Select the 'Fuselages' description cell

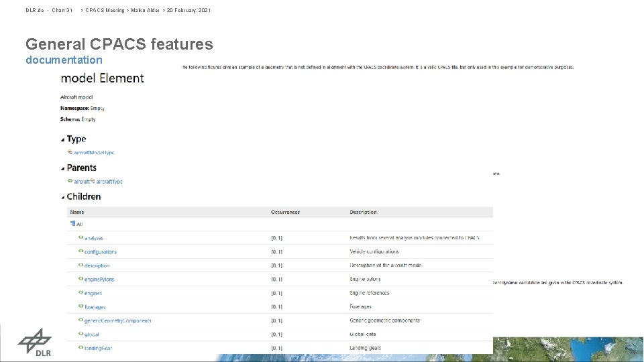pos(360,306)
